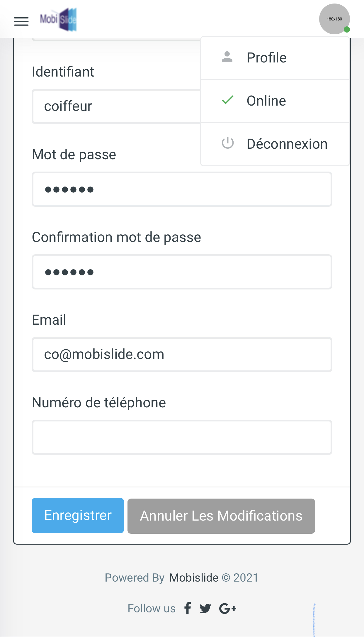The height and width of the screenshot is (637, 364).
Task: Click the MobiSlide logo
Action: pyautogui.click(x=58, y=19)
